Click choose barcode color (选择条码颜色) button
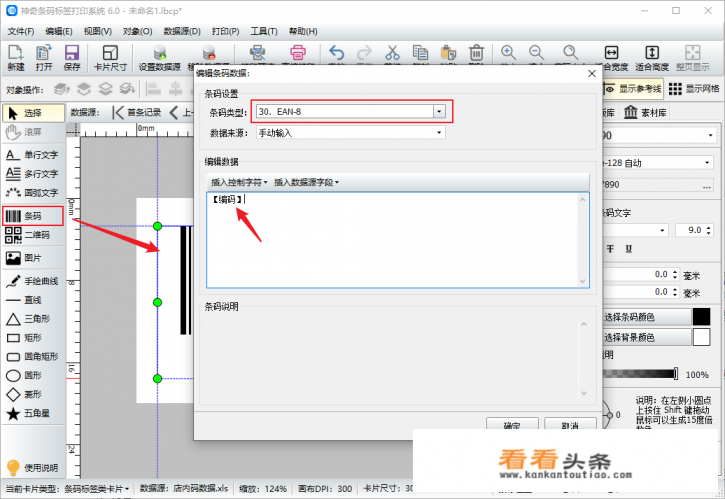This screenshot has width=725, height=499. 647,317
